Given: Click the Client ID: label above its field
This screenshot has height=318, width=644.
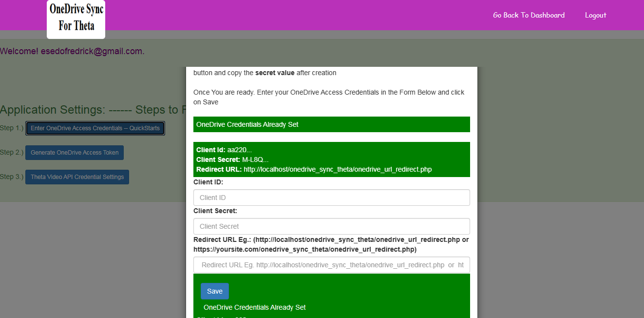Looking at the screenshot, I should pyautogui.click(x=208, y=182).
